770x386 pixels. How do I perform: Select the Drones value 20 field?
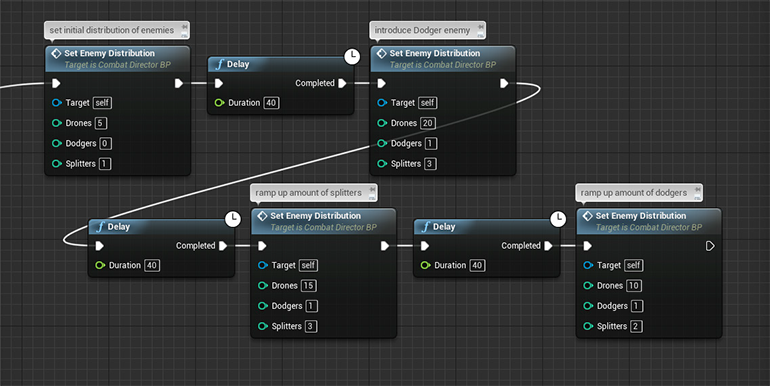click(428, 123)
